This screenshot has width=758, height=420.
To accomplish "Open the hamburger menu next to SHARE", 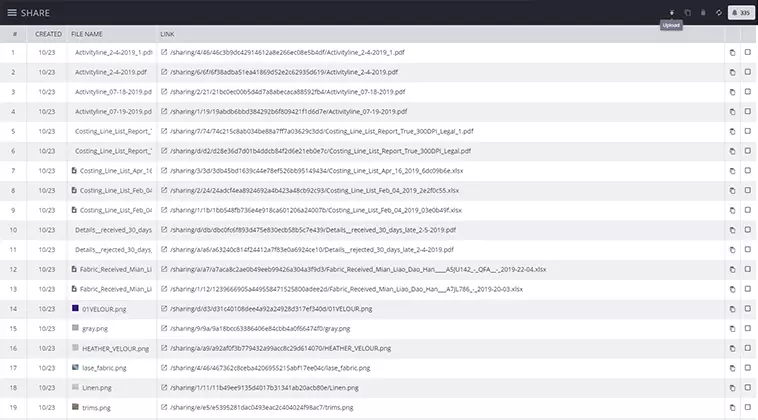I will pos(12,13).
